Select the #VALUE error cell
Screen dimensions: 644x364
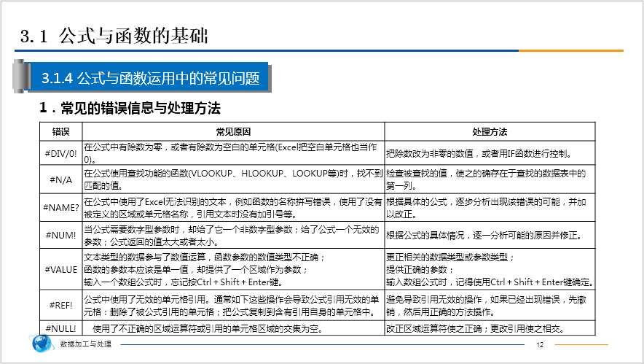60,269
